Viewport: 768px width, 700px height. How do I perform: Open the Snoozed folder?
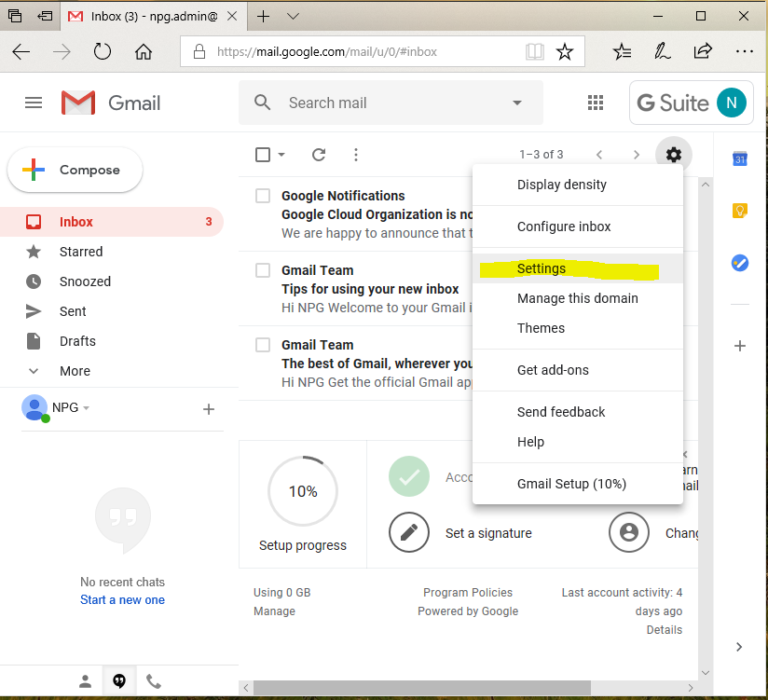coord(112,281)
